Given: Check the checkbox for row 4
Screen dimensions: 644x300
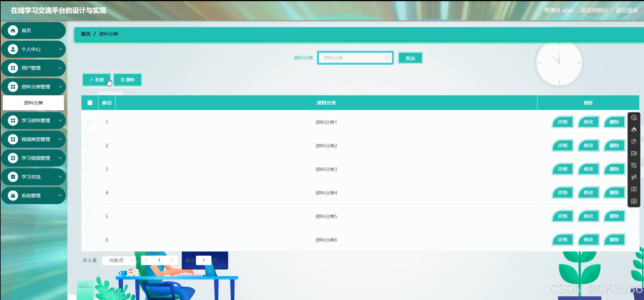Looking at the screenshot, I should click(89, 193).
